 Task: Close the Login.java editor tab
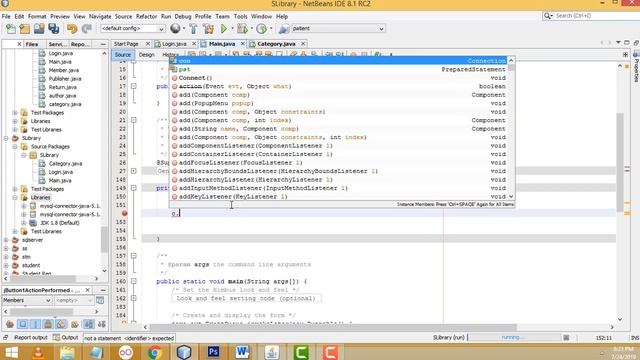point(194,44)
